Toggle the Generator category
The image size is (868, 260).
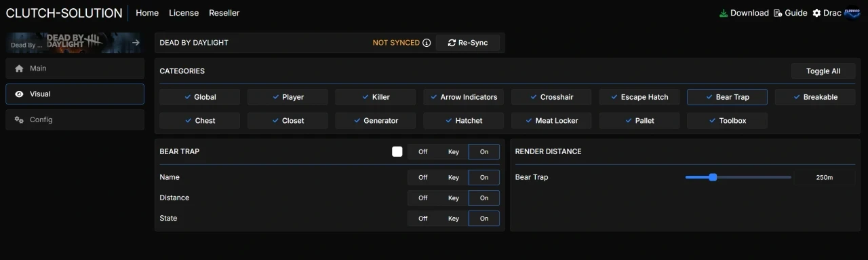tap(376, 121)
